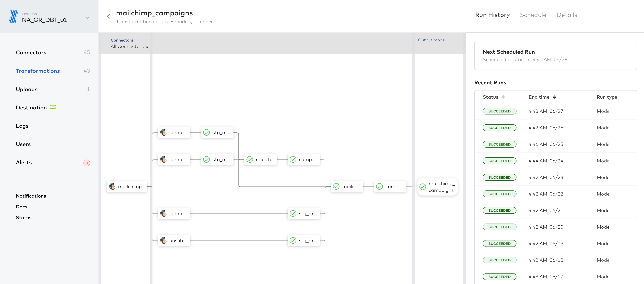
Task: Open Logs in the sidebar
Action: click(x=22, y=126)
